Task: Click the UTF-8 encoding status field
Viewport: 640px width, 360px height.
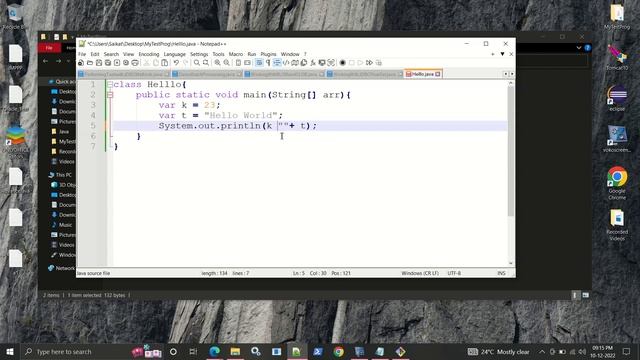Action: tap(454, 273)
